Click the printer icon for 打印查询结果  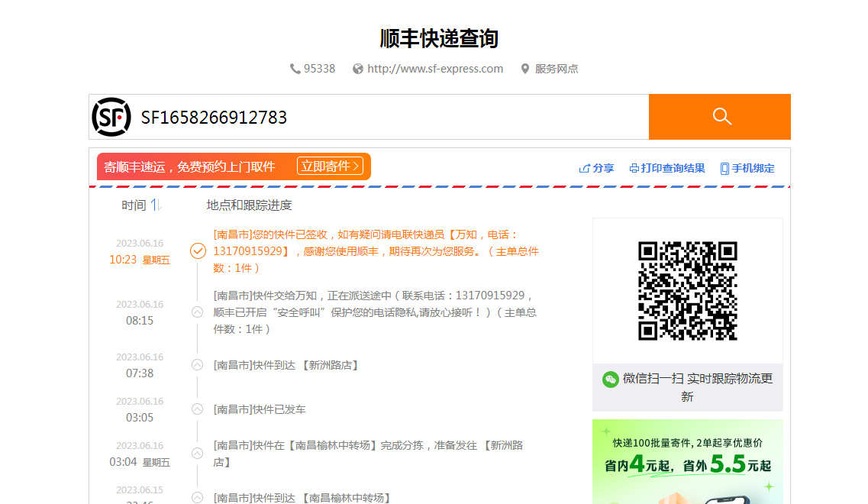tap(634, 168)
